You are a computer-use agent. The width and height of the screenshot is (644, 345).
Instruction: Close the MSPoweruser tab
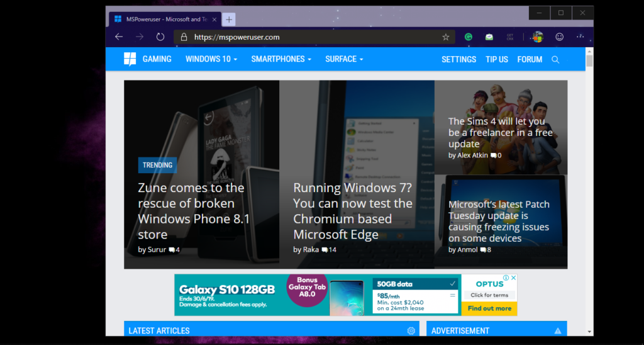tap(214, 20)
